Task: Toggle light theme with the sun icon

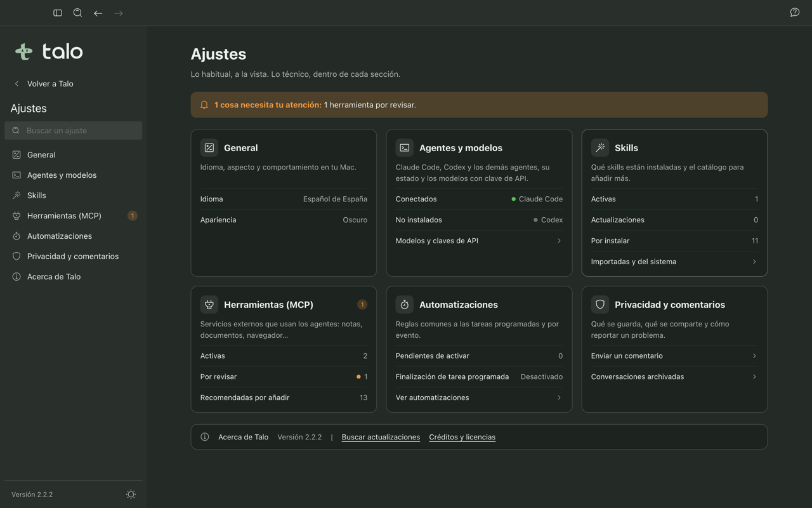Action: pyautogui.click(x=131, y=494)
